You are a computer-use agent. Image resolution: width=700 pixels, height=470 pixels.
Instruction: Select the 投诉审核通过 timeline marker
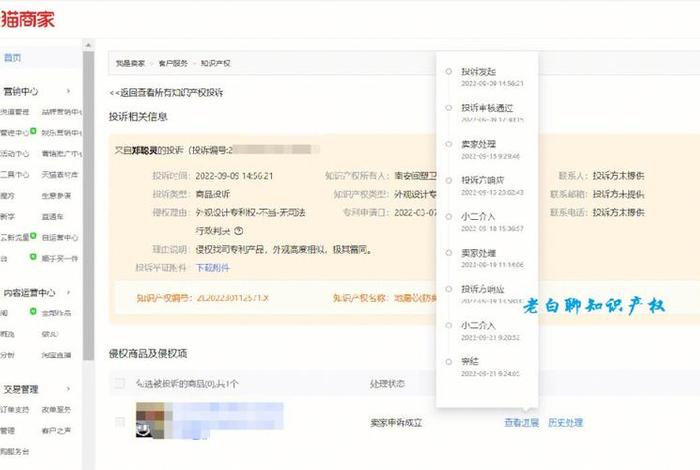[449, 108]
